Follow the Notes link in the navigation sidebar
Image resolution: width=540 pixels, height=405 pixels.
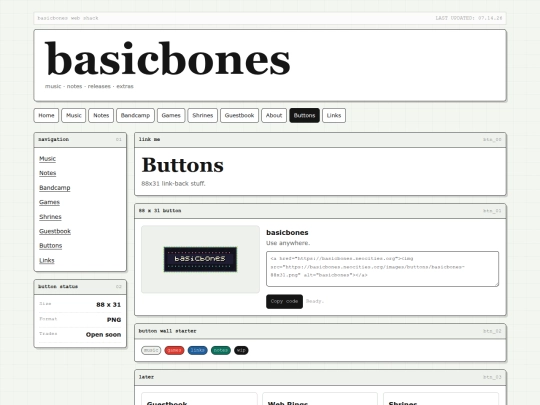(x=48, y=173)
